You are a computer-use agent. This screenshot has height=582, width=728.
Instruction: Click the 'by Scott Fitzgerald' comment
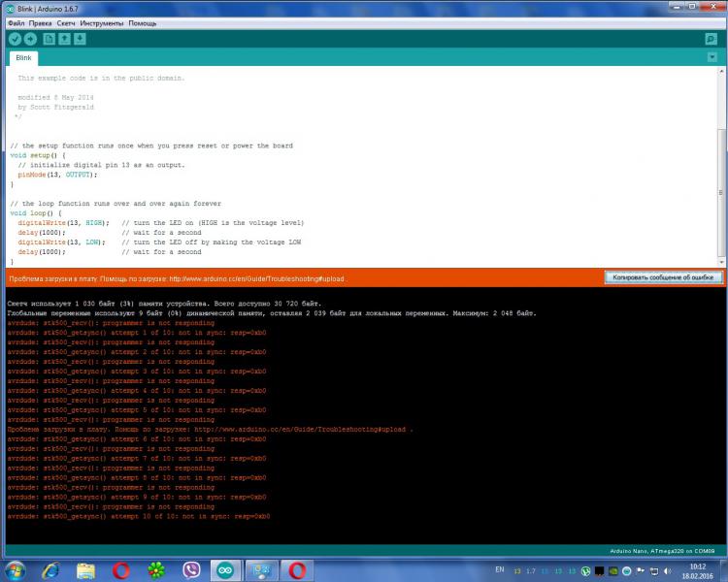[x=55, y=108]
